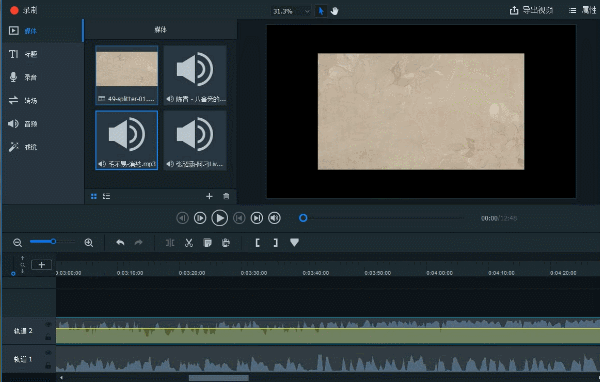Open the Media tab in sidebar
Image resolution: width=600 pixels, height=382 pixels.
(42, 31)
